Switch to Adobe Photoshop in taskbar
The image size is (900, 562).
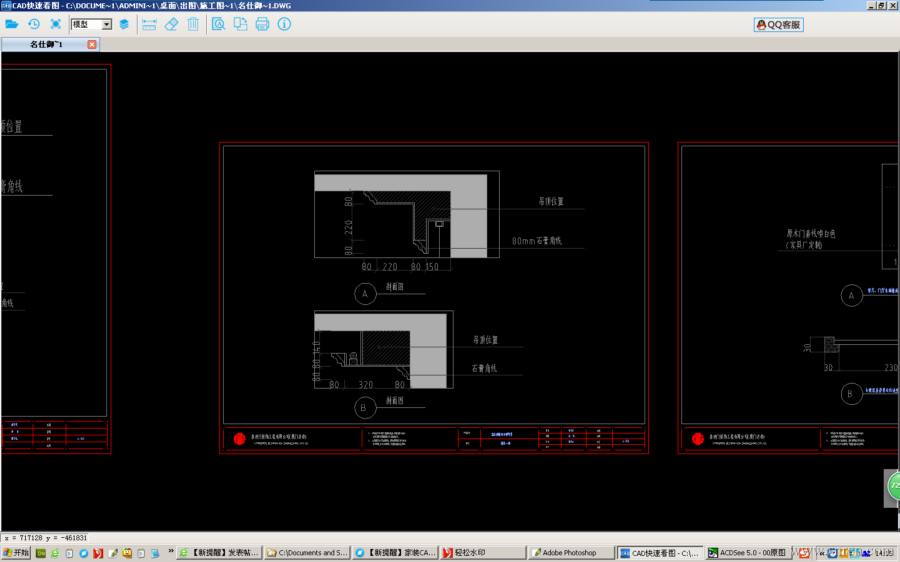click(570, 552)
